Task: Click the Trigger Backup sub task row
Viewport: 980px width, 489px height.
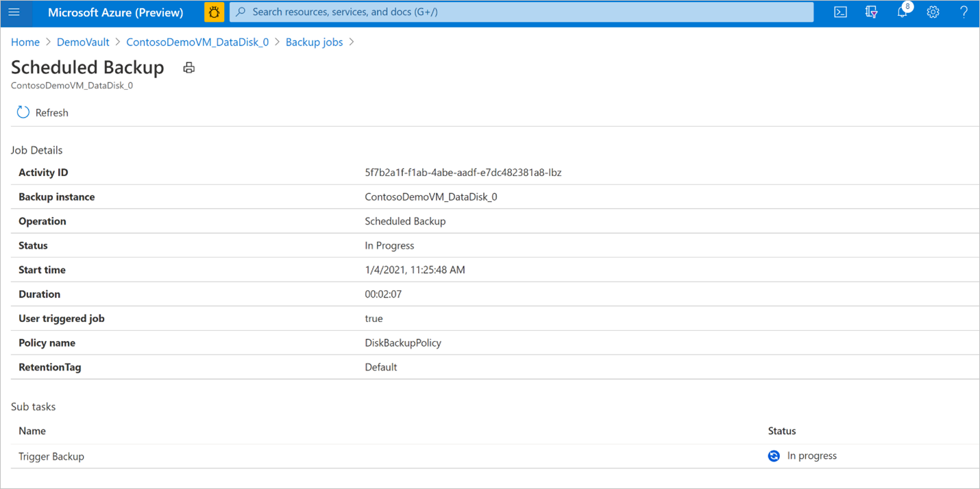Action: pos(51,455)
